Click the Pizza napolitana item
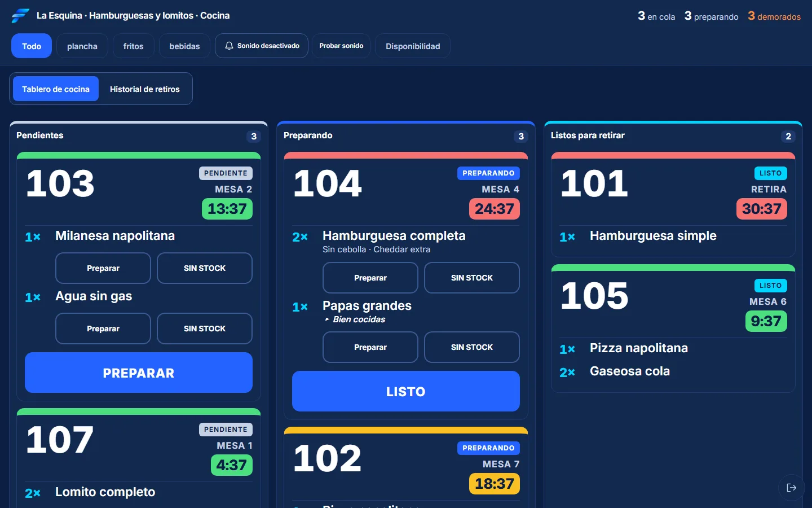 [639, 348]
